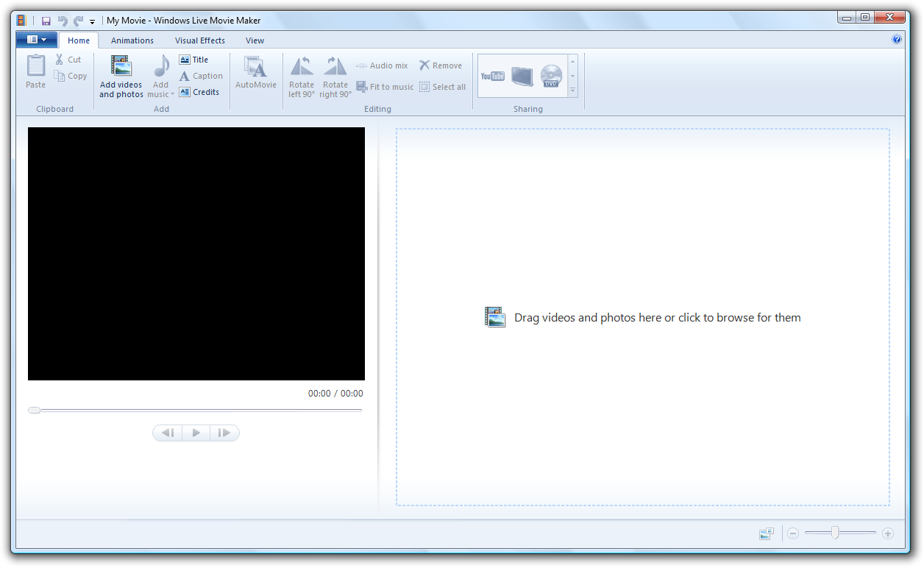
Task: Click the zoom slider handle in status bar
Action: pyautogui.click(x=835, y=533)
